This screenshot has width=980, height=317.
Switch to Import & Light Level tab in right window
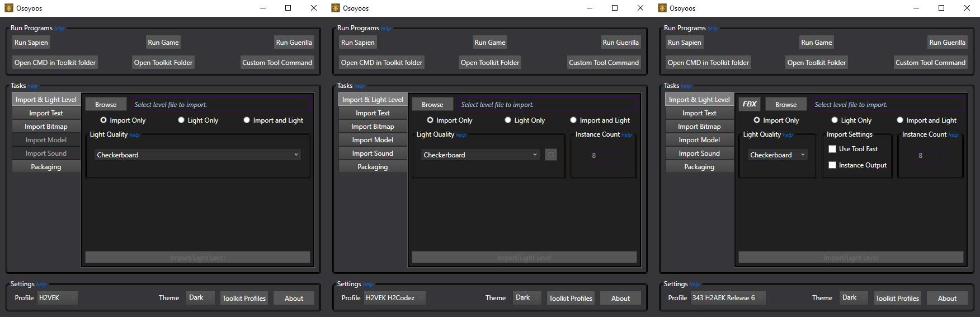click(700, 100)
